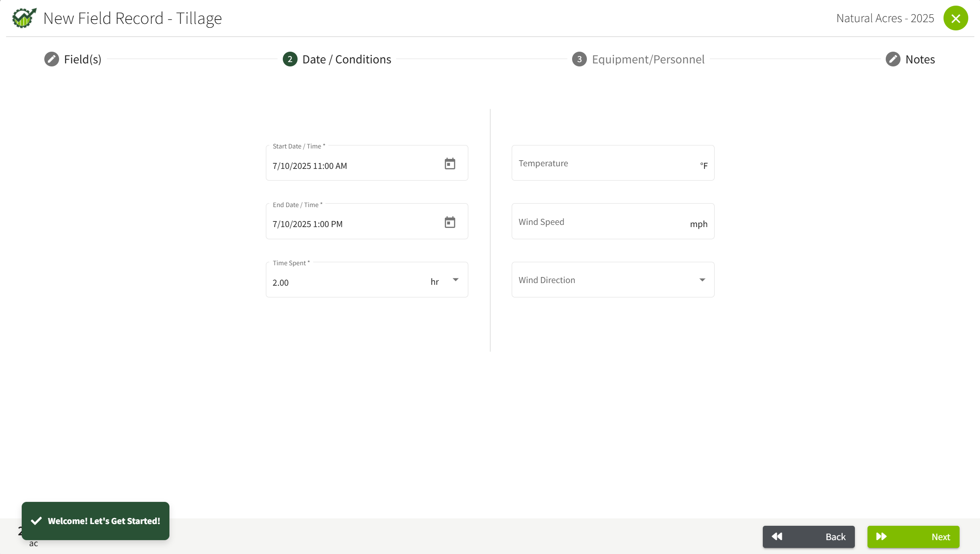
Task: Expand the Time Spent unit dropdown
Action: point(456,280)
